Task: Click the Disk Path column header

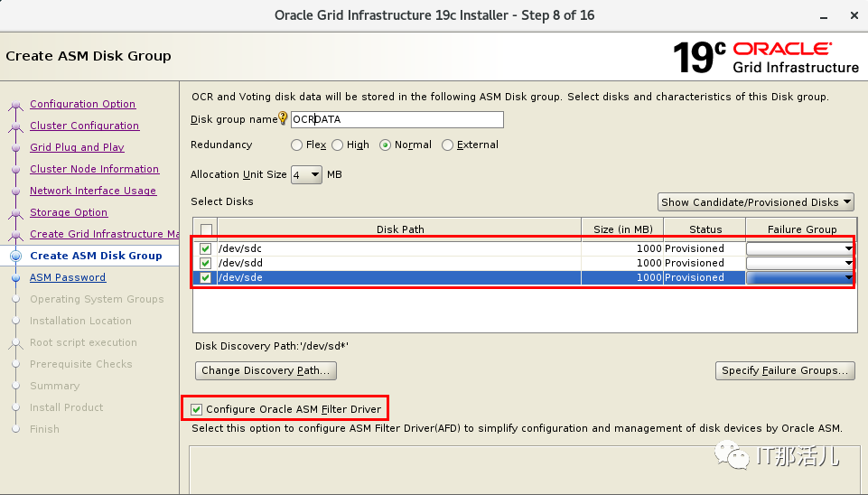Action: click(x=400, y=229)
